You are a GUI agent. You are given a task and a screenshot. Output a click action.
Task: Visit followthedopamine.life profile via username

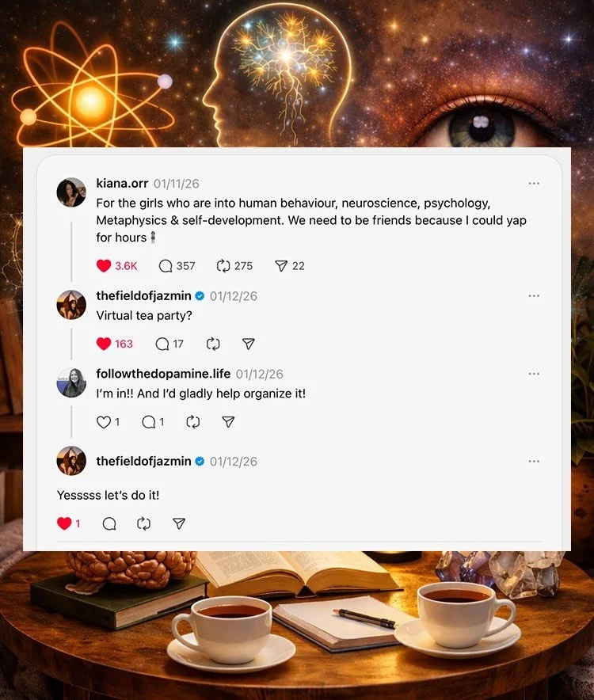pyautogui.click(x=163, y=374)
